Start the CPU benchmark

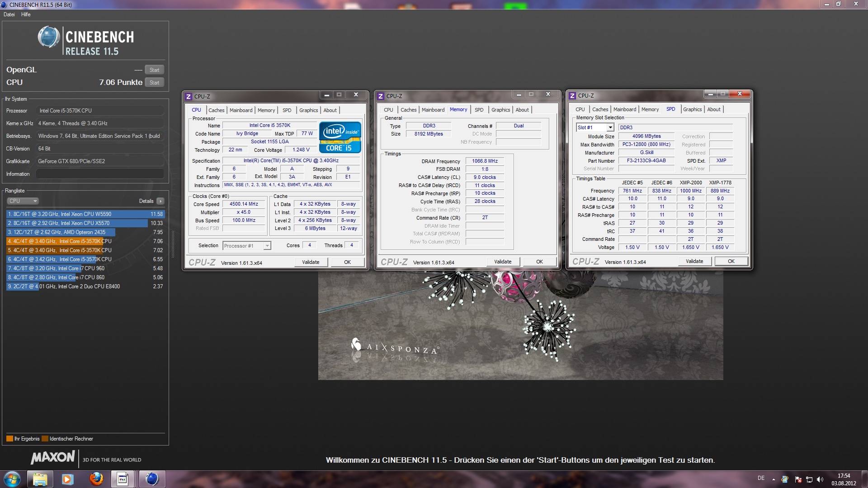pyautogui.click(x=154, y=83)
